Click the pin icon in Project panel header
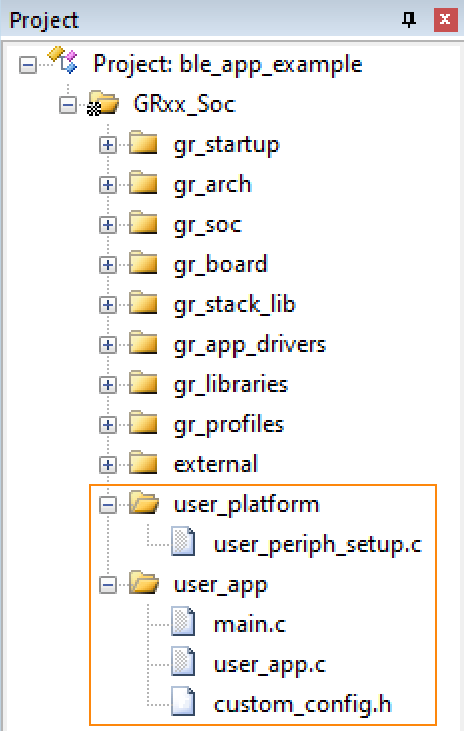464x731 pixels. [409, 20]
